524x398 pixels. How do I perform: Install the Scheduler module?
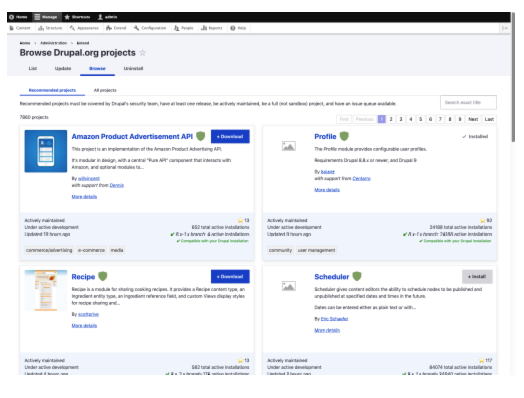click(x=477, y=277)
